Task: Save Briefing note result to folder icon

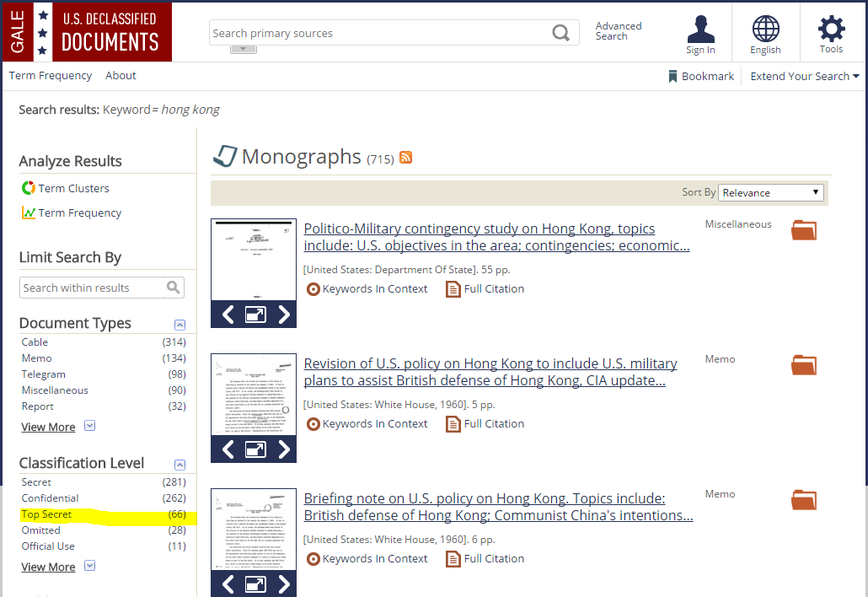Action: 804,499
